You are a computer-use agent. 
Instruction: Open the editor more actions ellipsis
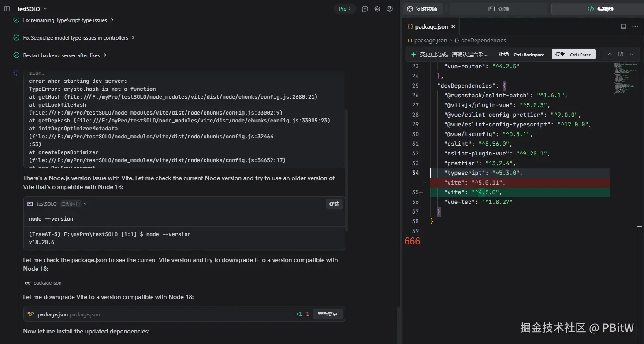click(635, 26)
